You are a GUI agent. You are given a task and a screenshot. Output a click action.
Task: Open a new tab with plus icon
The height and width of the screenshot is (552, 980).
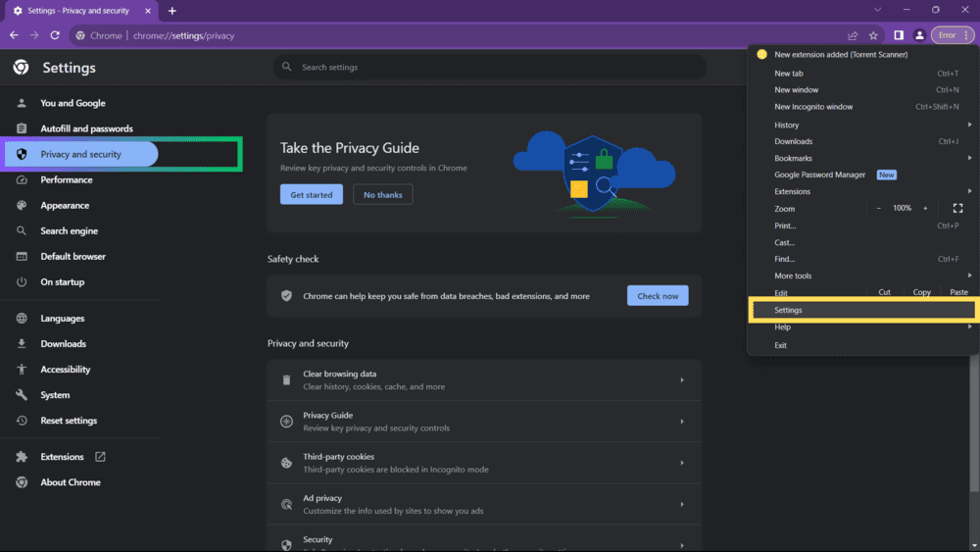pos(172,11)
